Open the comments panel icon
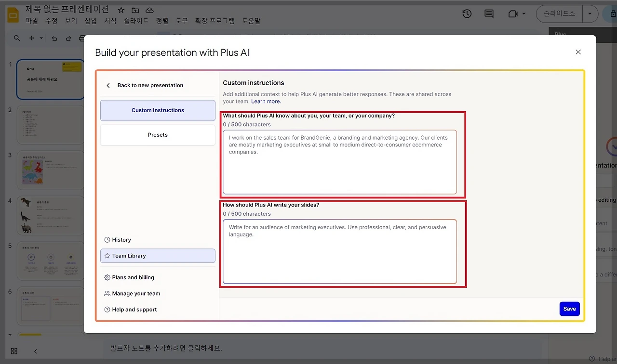Viewport: 617px width, 364px height. [489, 14]
